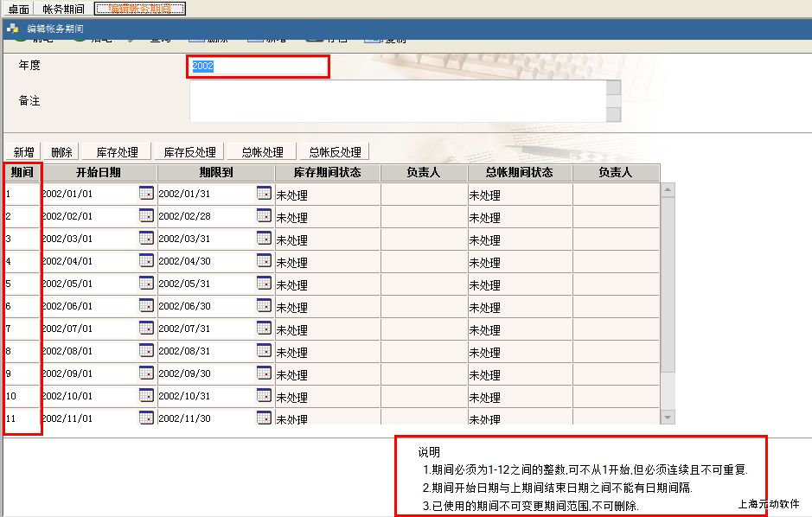Click calendar icon beside start date 2002/10/01
The width and height of the screenshot is (812, 517).
tap(146, 395)
